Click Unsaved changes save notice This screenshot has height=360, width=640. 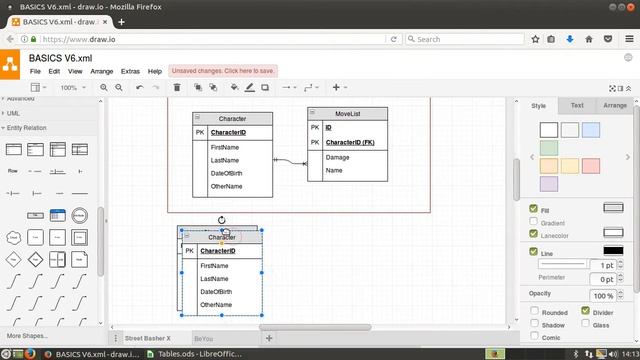click(223, 71)
